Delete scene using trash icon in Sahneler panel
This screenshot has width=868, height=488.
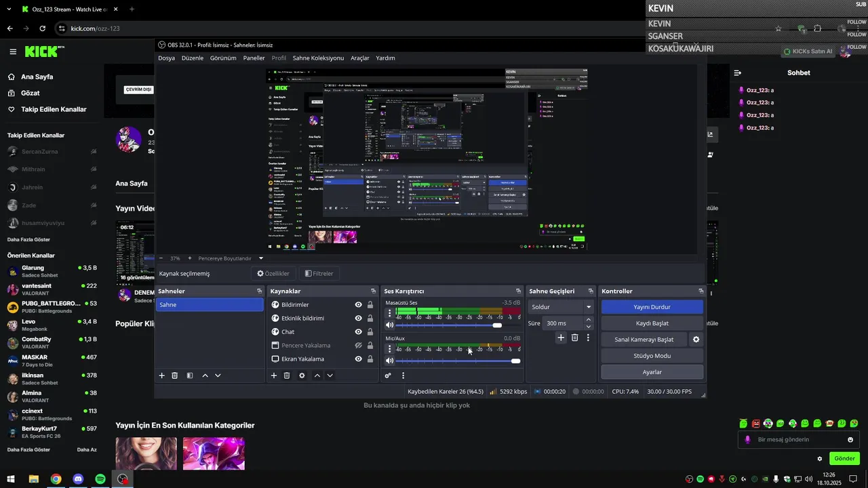[x=174, y=375]
